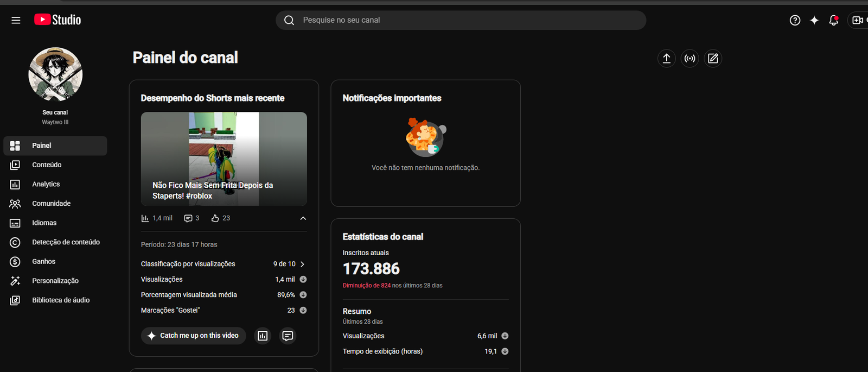
Task: Collapse the Shorts performance details chevron
Action: pos(303,218)
